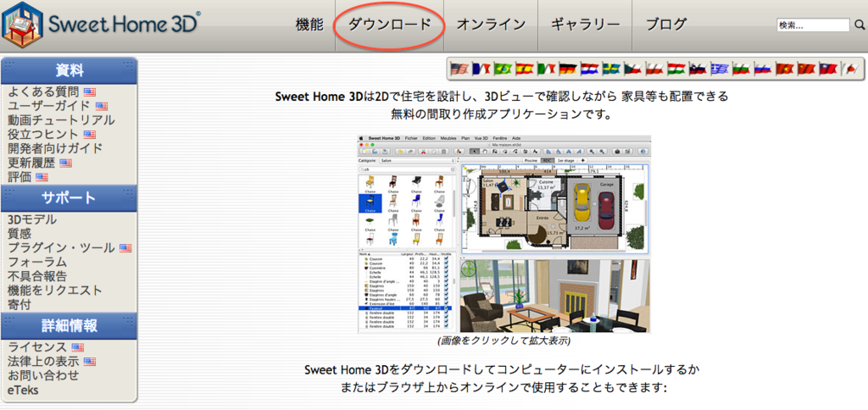The width and height of the screenshot is (868, 410).
Task: Open the ライセンス link
Action: 37,347
